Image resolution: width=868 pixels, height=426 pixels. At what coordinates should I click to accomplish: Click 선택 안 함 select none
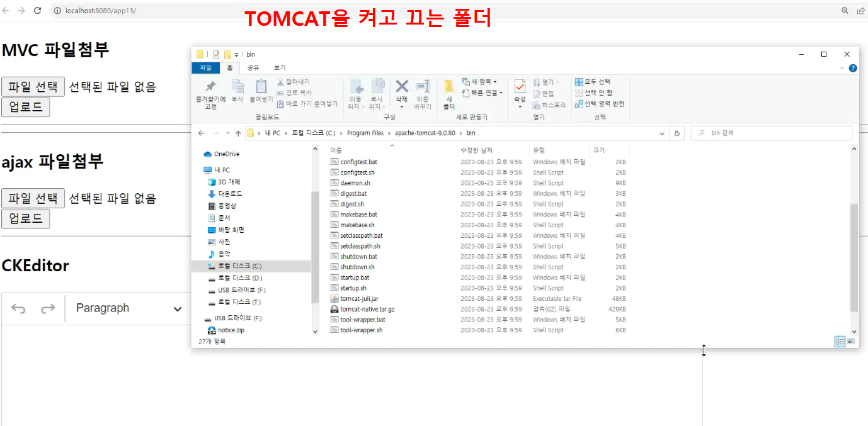[x=593, y=92]
